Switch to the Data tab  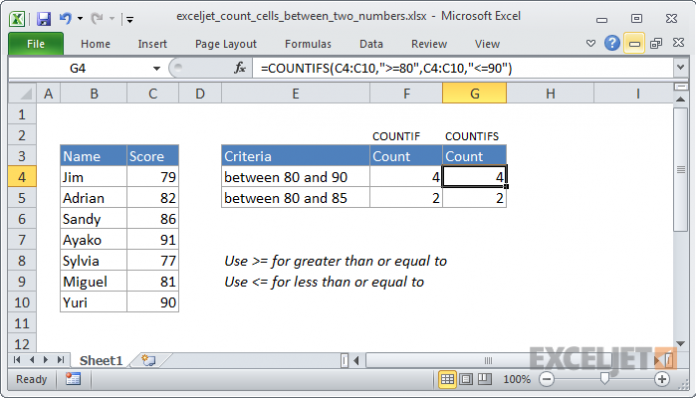coord(371,44)
